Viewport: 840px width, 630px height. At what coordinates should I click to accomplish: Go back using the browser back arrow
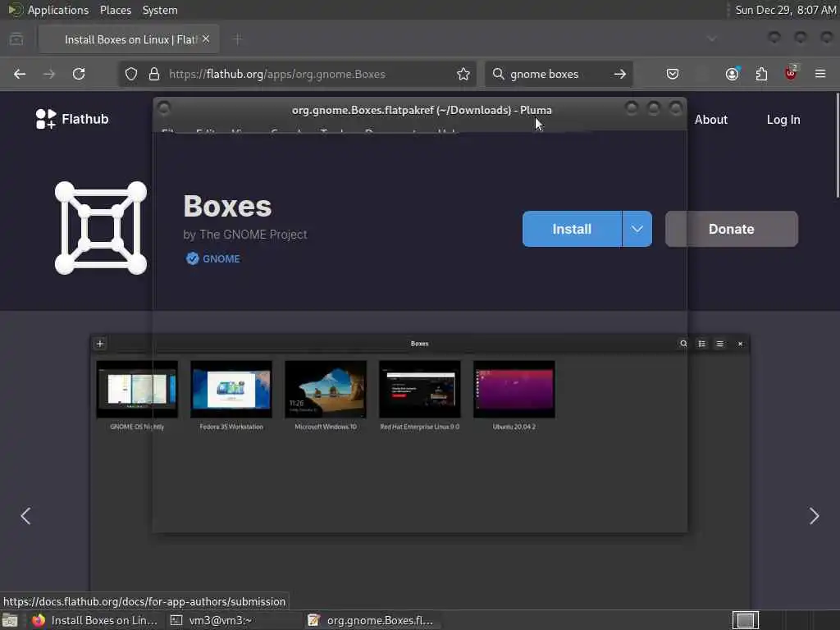20,74
